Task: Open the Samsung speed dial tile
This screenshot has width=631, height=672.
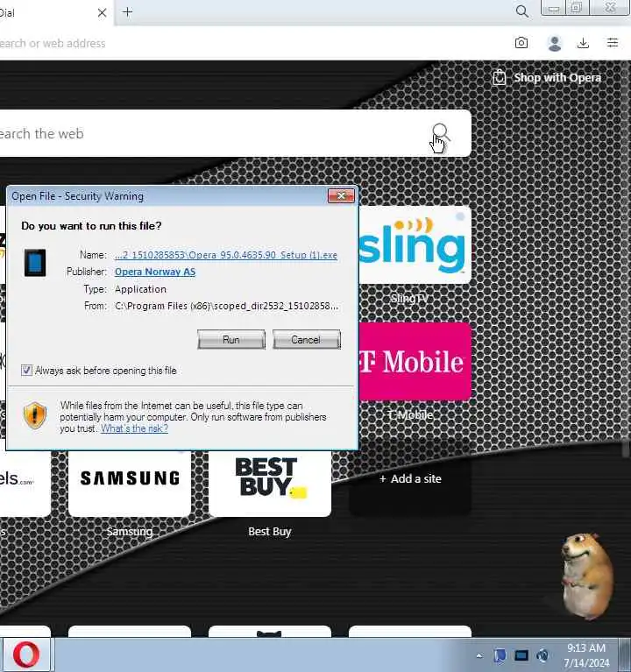Action: 130,483
